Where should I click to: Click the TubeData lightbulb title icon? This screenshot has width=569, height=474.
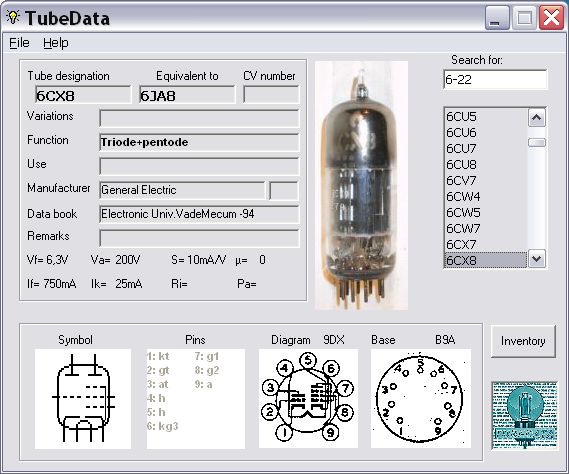tap(13, 17)
